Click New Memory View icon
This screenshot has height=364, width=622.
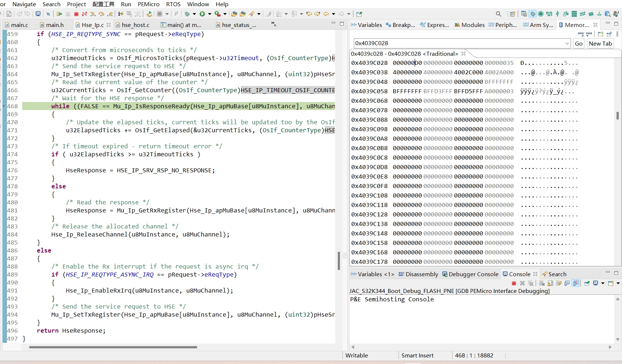click(601, 34)
